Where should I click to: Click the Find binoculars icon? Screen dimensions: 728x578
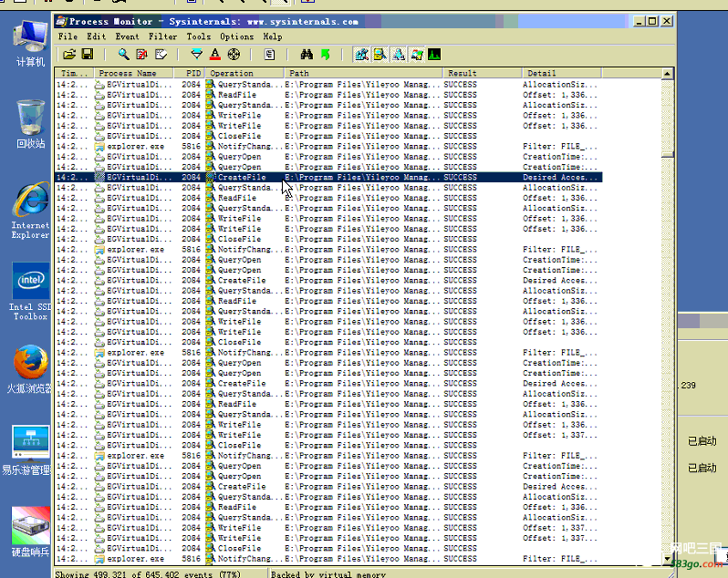pos(307,55)
